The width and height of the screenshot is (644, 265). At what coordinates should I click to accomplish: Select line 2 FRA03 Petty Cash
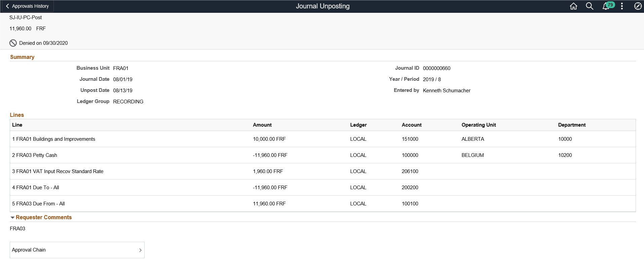(323, 155)
